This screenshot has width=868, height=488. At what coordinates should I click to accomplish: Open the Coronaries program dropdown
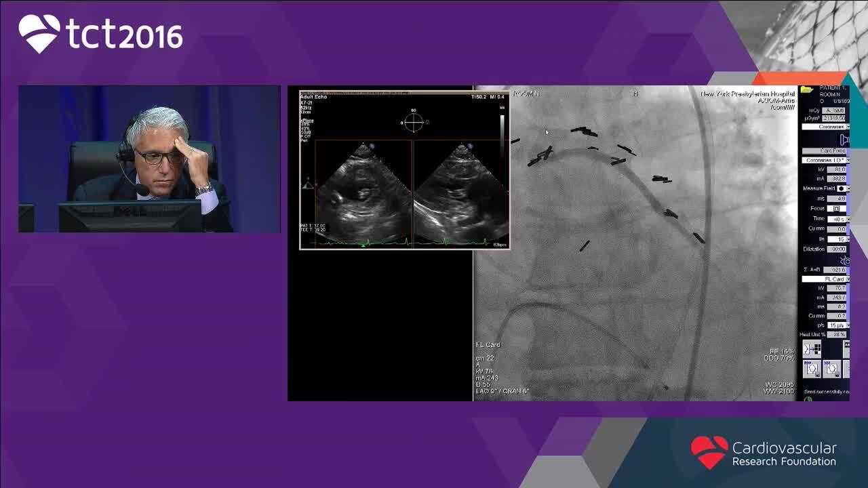click(x=825, y=127)
